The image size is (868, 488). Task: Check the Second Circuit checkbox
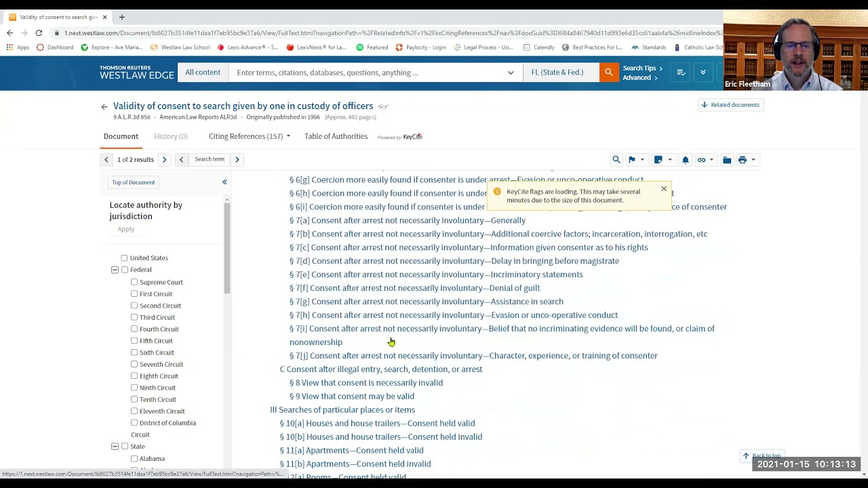coord(134,306)
